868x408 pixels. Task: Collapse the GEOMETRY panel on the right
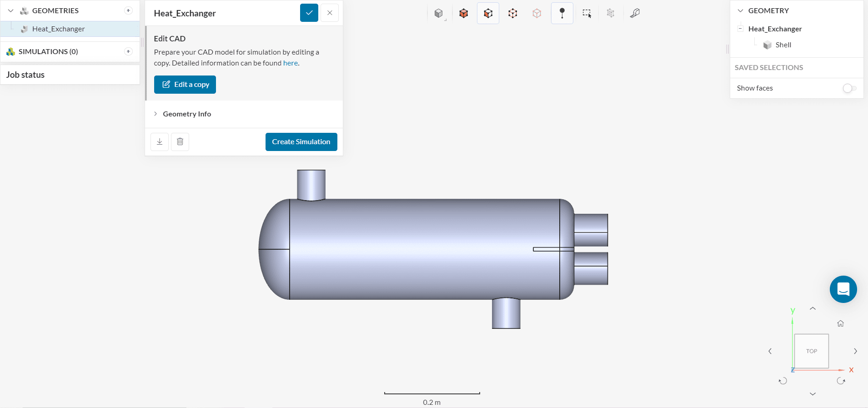tap(740, 10)
